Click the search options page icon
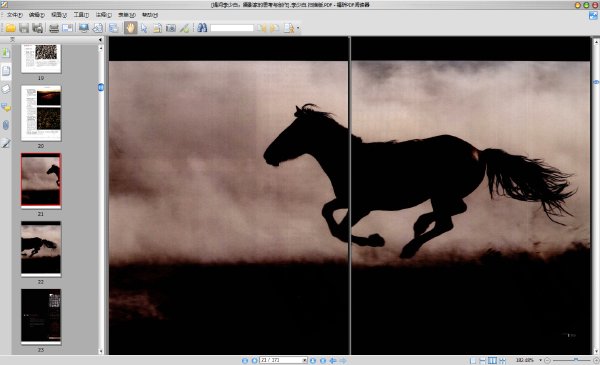This screenshot has width=600, height=365. (289, 28)
